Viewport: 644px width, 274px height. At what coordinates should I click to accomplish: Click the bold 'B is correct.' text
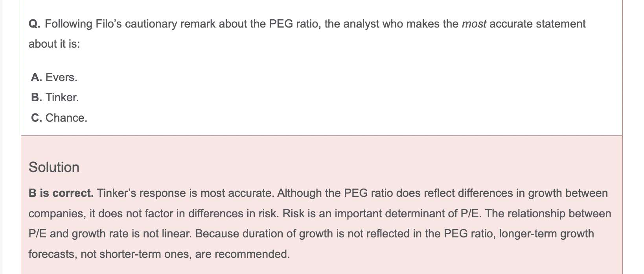click(61, 193)
